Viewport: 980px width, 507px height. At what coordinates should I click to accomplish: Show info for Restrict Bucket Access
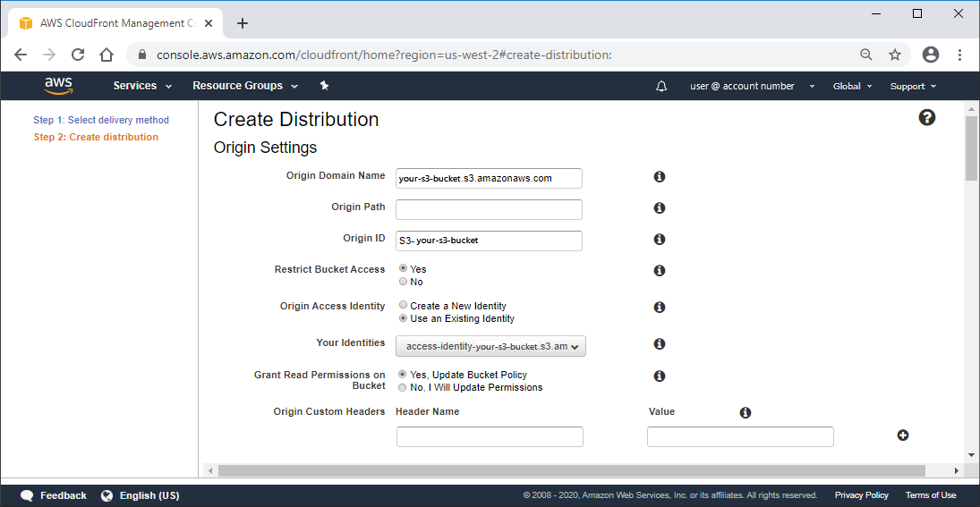(x=659, y=270)
